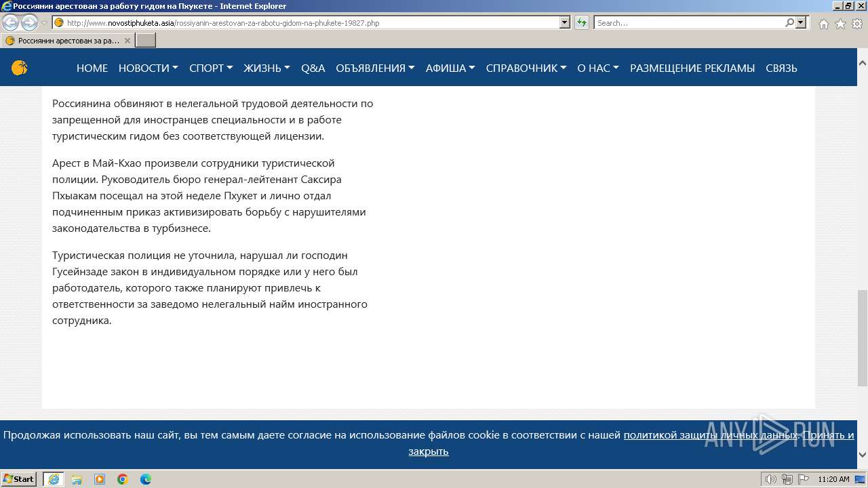Launch Edge from the taskbar

(x=146, y=479)
